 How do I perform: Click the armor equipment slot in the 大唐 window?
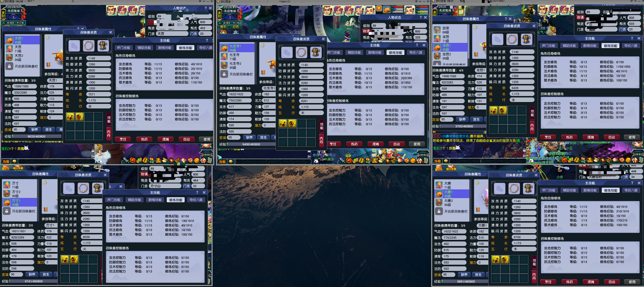(x=529, y=188)
